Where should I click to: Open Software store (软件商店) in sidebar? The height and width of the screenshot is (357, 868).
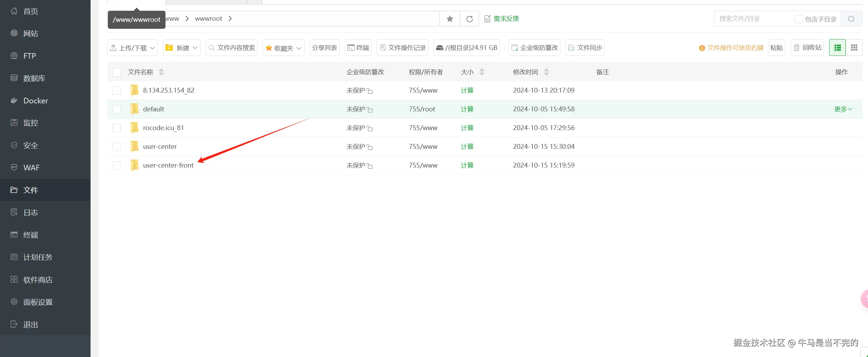click(x=45, y=280)
